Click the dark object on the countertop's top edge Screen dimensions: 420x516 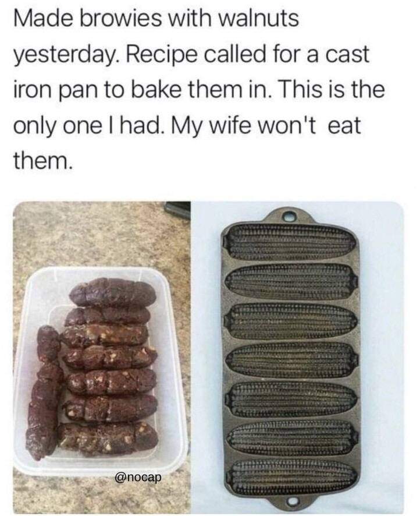pyautogui.click(x=178, y=210)
